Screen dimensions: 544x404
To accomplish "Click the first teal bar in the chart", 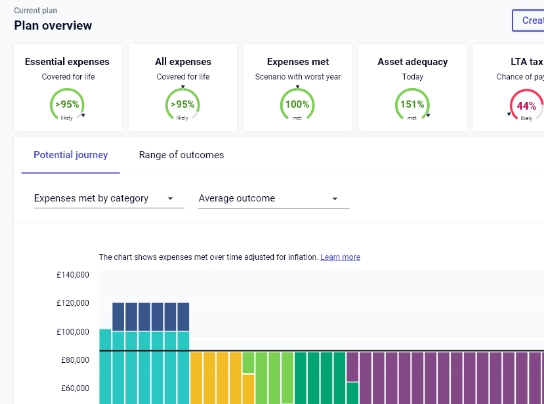I will (x=105, y=366).
